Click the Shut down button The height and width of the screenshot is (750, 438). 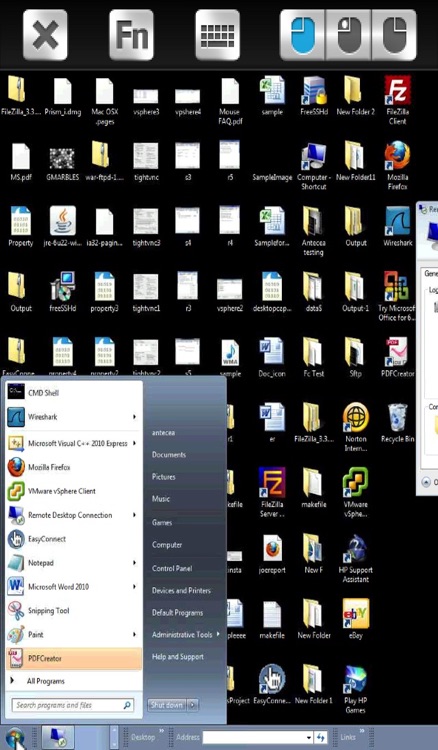(166, 705)
